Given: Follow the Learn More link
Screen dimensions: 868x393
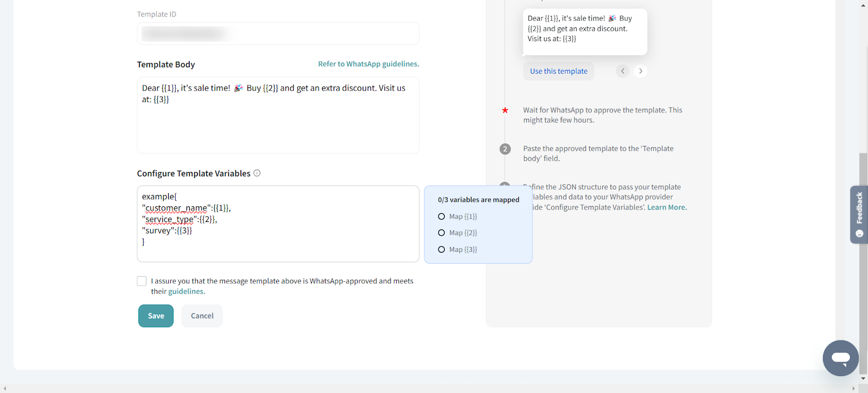Looking at the screenshot, I should (x=666, y=207).
